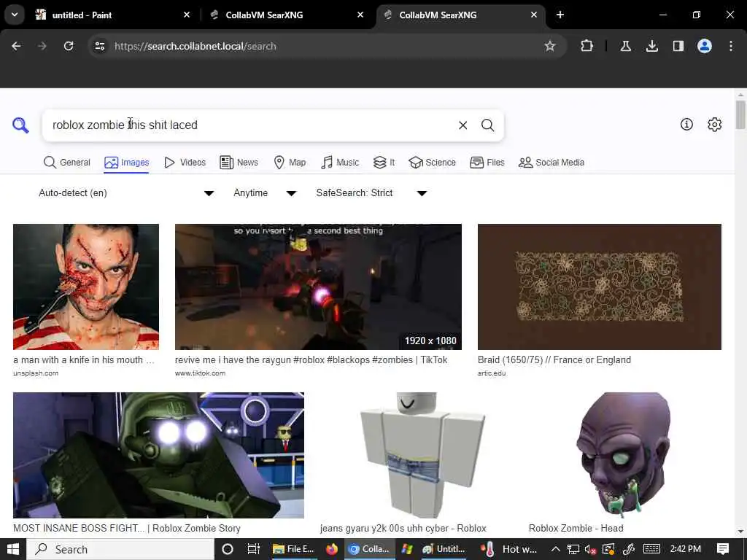
Task: Open new browser tab
Action: pyautogui.click(x=560, y=15)
